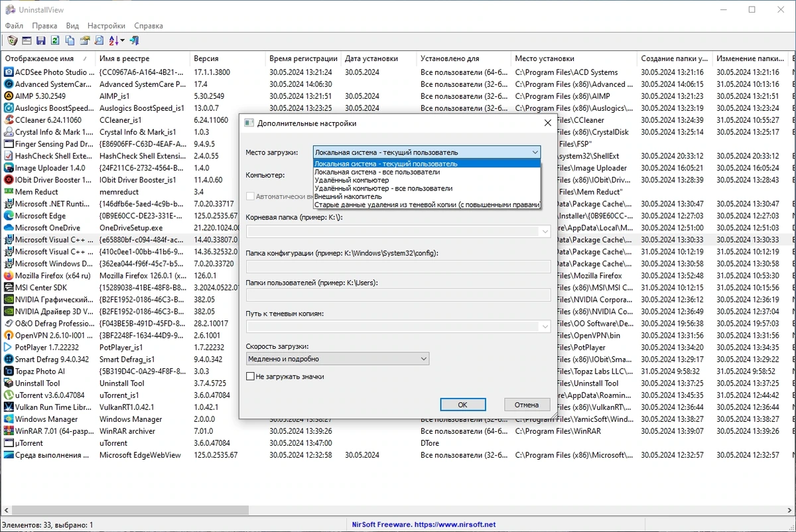Refresh the list with the green arrows icon
796x532 pixels.
[56, 41]
